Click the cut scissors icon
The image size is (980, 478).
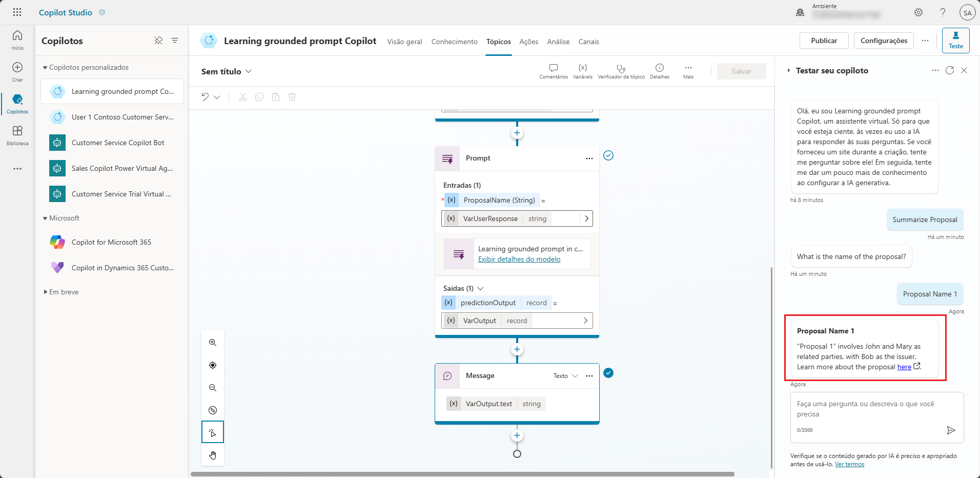click(243, 97)
